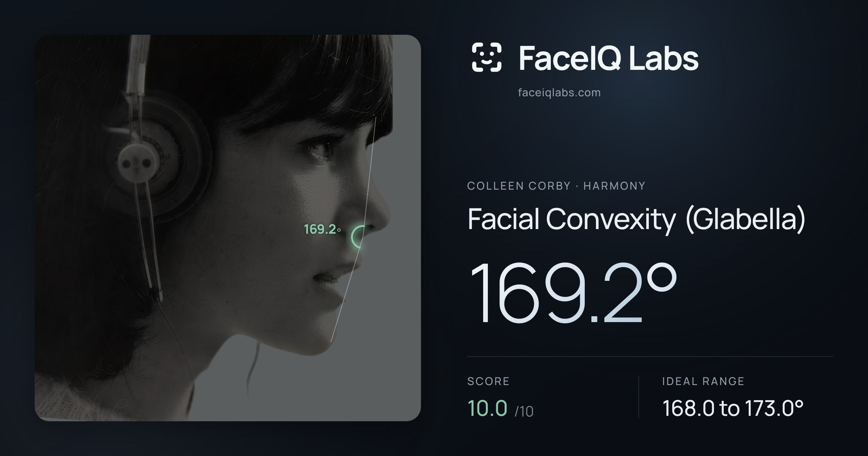Click the SCORE label
Screen dimensions: 868x456
coord(488,381)
